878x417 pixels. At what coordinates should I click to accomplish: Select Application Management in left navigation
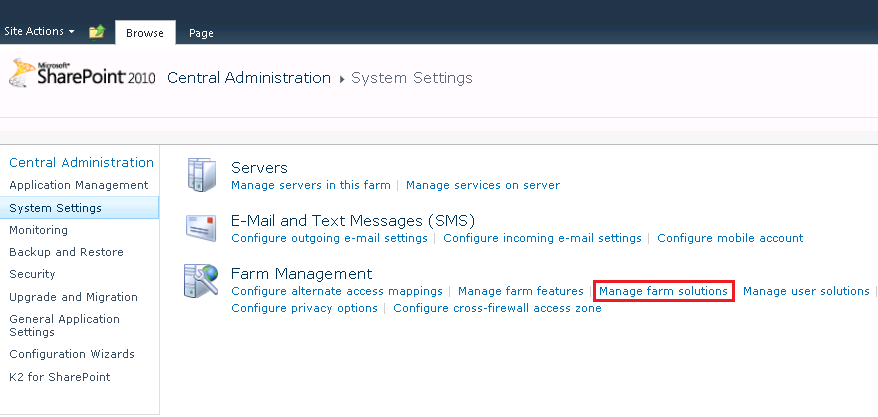(x=79, y=185)
